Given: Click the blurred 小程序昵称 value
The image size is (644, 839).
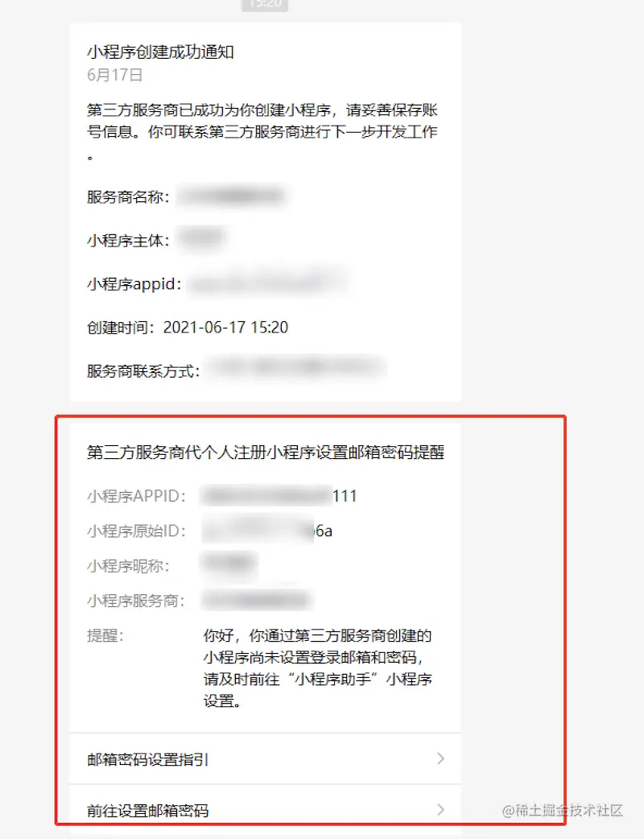Looking at the screenshot, I should 230,565.
